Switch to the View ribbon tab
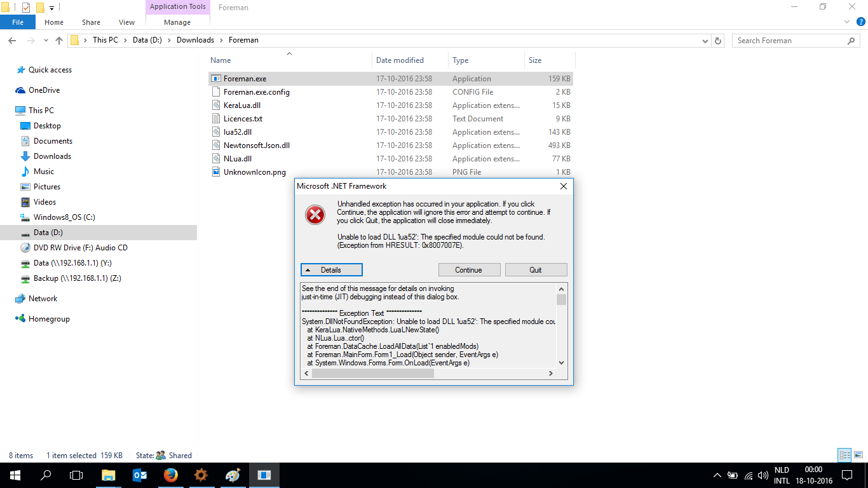This screenshot has height=488, width=868. (x=126, y=22)
